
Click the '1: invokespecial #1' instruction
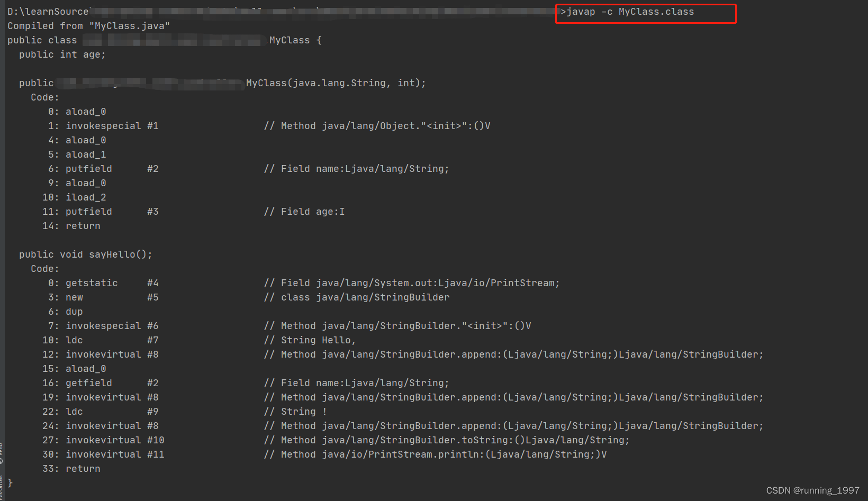pos(103,126)
